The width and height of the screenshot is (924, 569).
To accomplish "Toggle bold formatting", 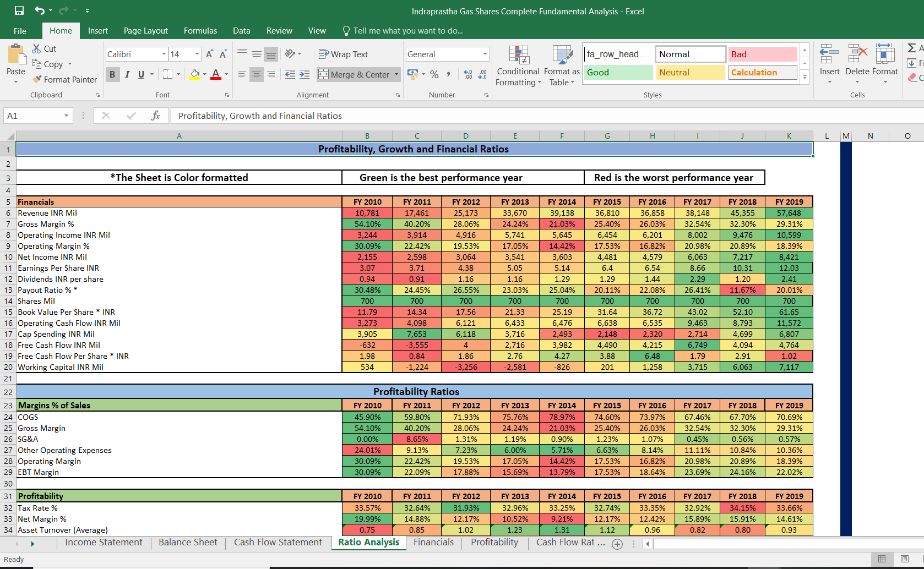I will pyautogui.click(x=112, y=74).
